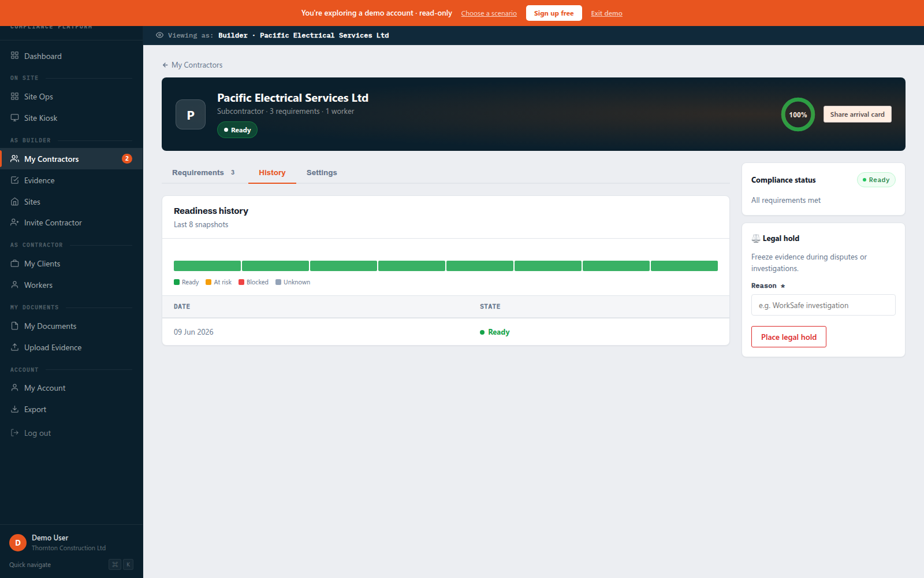Click the orange At risk legend swatch

pos(208,282)
